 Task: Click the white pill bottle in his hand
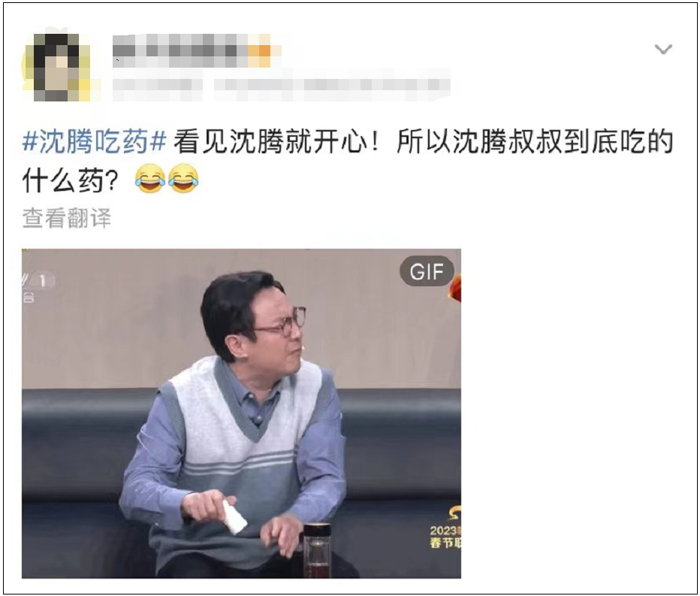point(233,517)
